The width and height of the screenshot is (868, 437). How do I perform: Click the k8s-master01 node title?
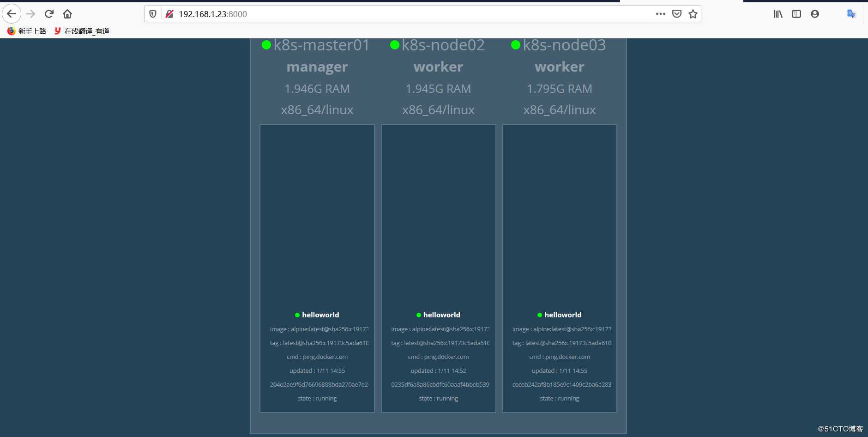(x=322, y=45)
